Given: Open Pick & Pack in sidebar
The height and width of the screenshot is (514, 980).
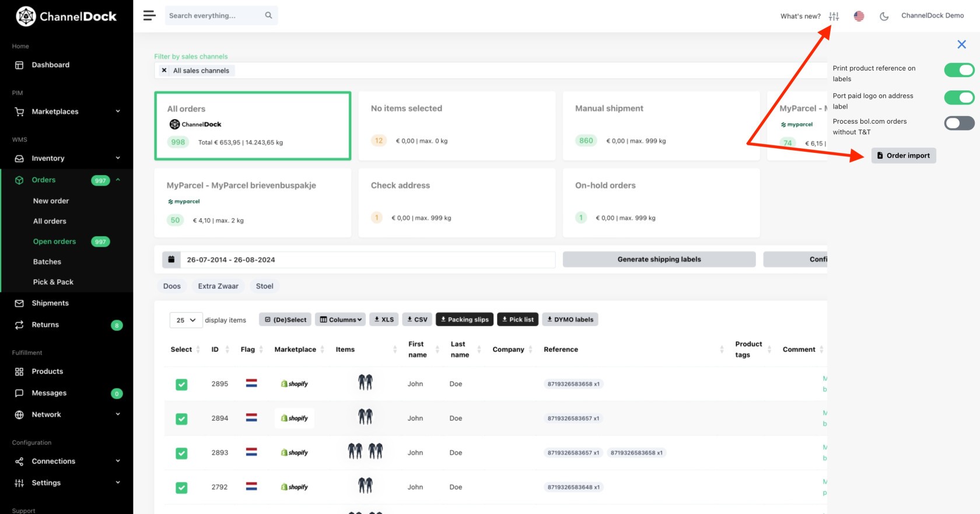Looking at the screenshot, I should click(x=53, y=282).
